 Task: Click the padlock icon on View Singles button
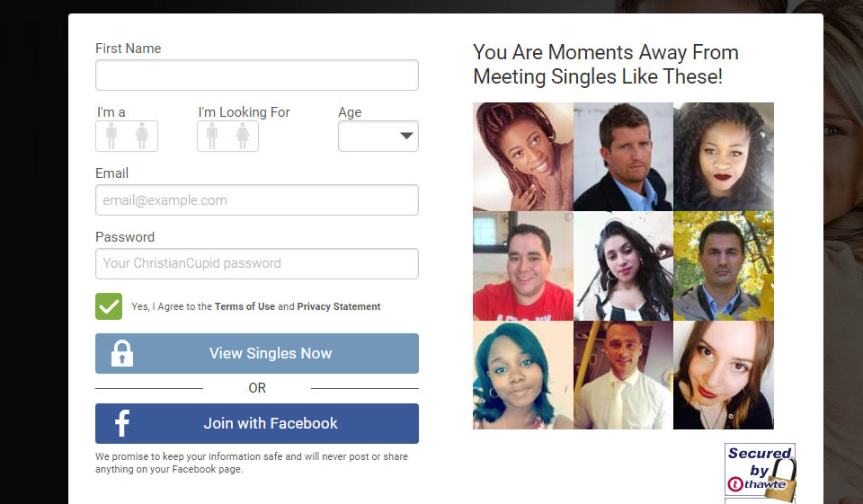122,353
